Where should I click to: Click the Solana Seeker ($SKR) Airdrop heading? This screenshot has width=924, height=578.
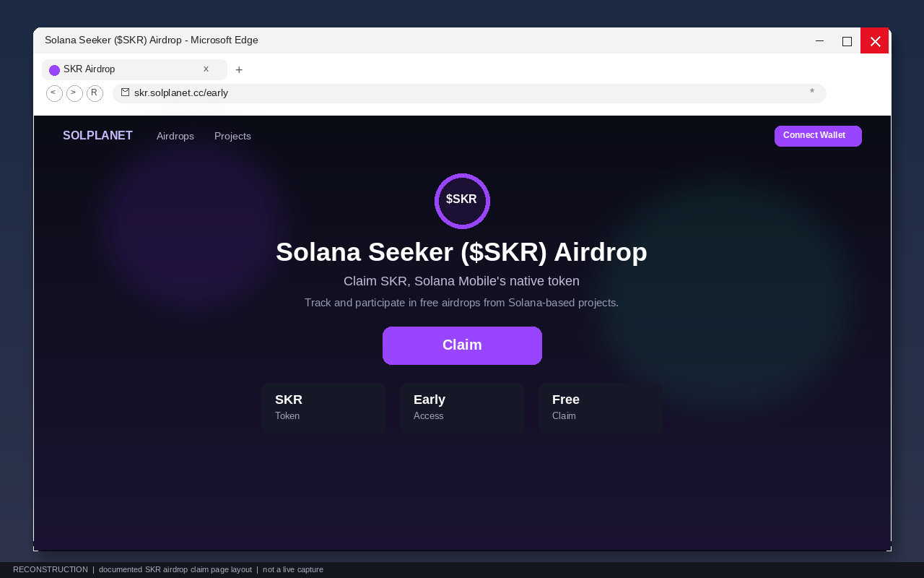point(461,252)
